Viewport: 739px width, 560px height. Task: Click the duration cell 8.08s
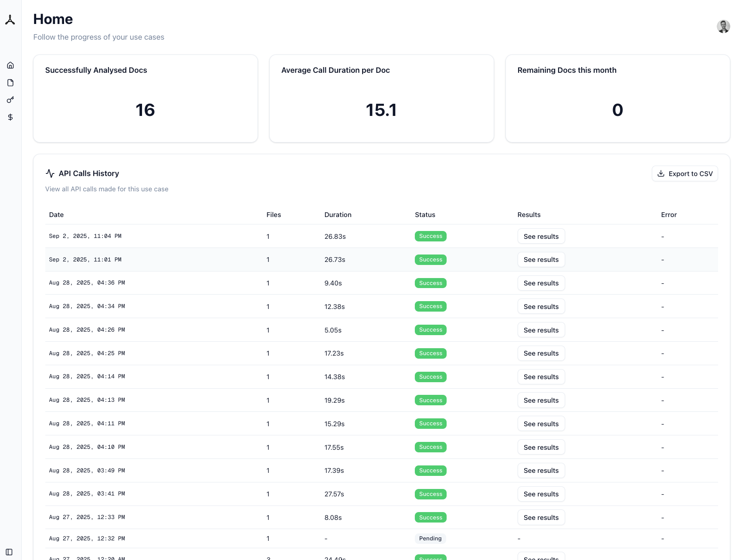[x=333, y=518]
